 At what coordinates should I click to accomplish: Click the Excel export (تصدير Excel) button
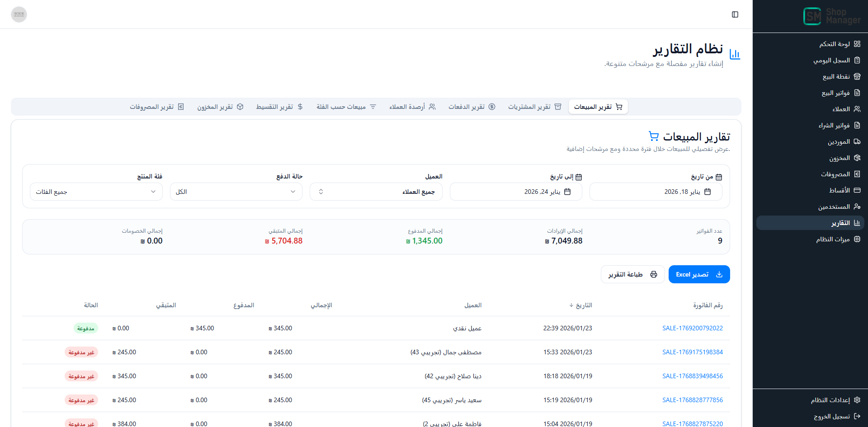click(699, 274)
